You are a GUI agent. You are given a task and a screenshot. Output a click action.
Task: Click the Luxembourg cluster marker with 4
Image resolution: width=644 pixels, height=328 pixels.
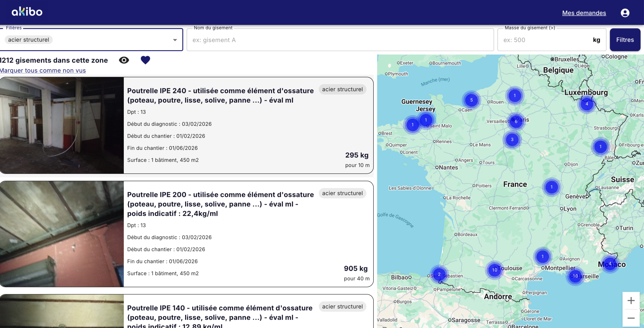coord(587,104)
